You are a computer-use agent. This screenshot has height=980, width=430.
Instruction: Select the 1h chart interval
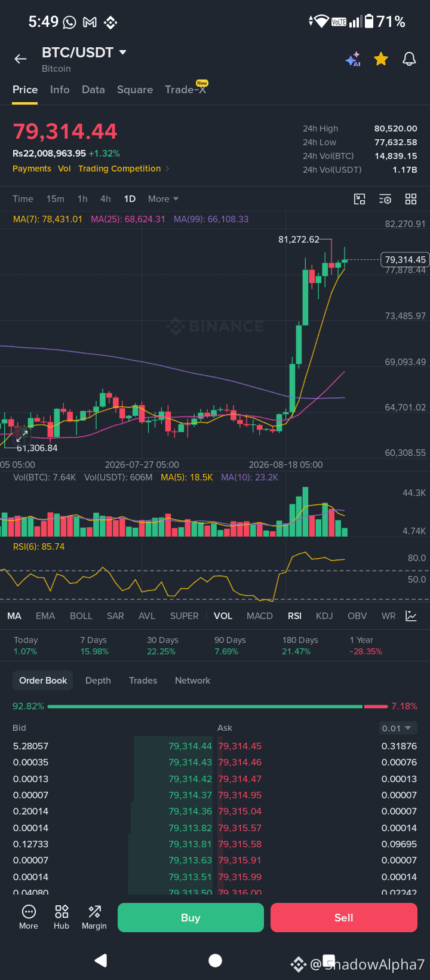click(82, 199)
